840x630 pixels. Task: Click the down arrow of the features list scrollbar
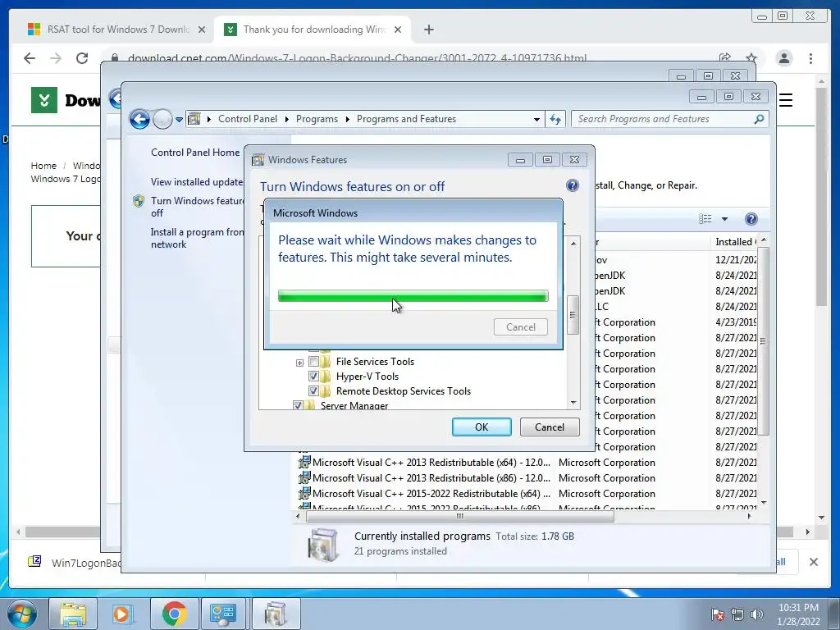(x=573, y=403)
